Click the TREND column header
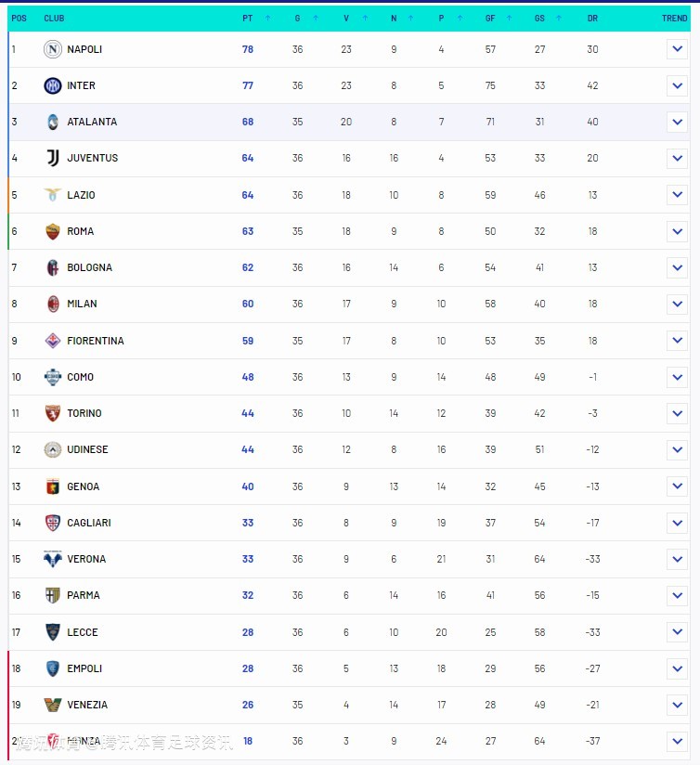 [x=675, y=18]
